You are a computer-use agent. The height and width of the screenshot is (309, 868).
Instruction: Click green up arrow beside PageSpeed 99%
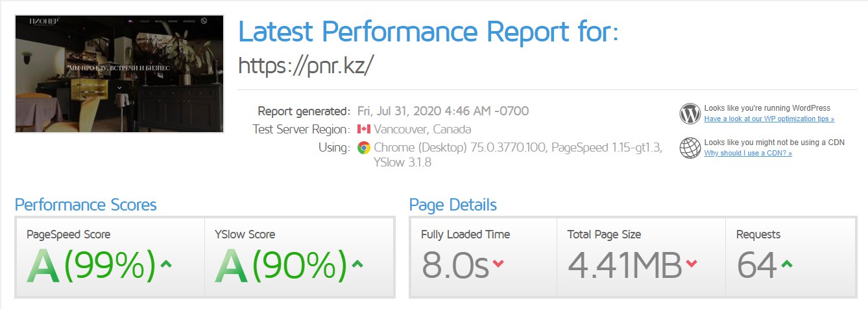pyautogui.click(x=166, y=264)
